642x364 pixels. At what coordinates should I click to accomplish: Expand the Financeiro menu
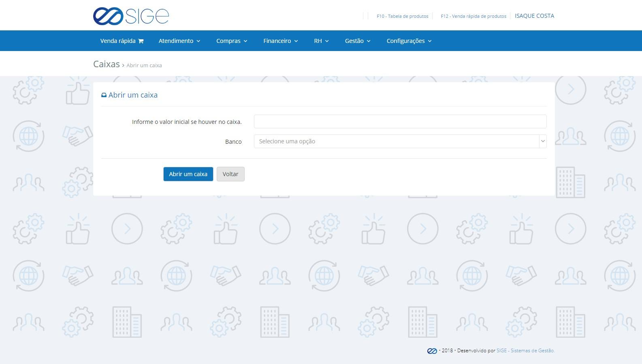(281, 41)
